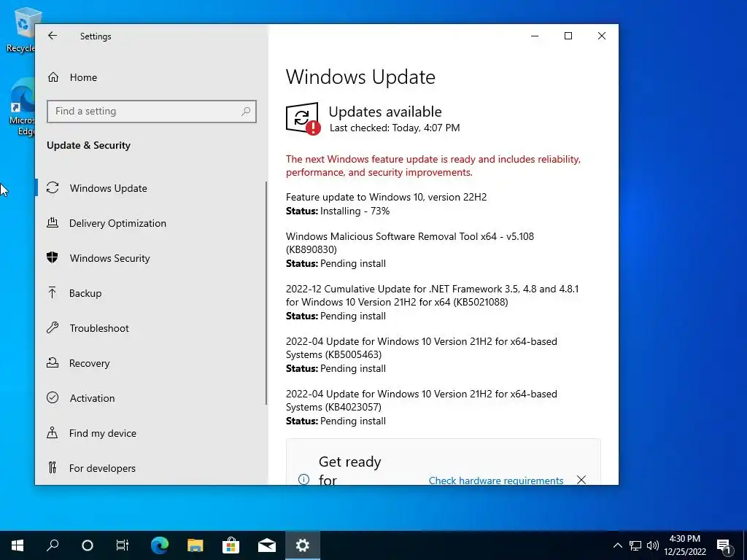Click Windows Malicious Software Removal Tool entry
Viewport: 747px width, 560px height.
tap(410, 243)
